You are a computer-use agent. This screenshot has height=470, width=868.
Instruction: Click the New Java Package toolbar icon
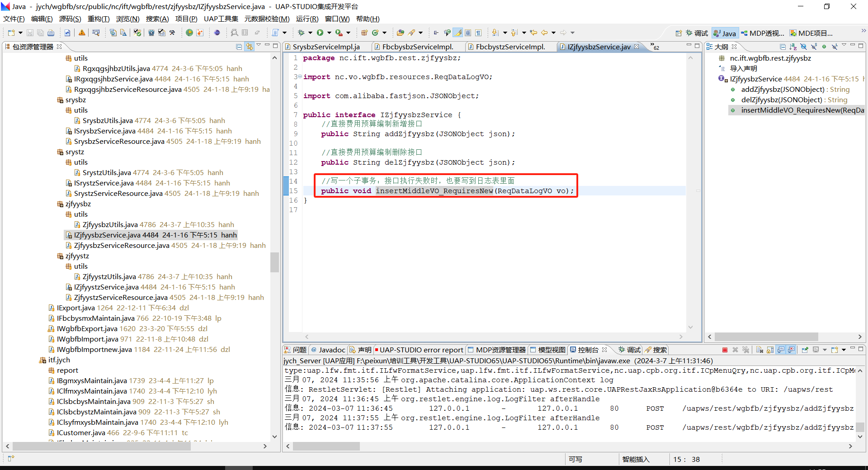point(364,33)
